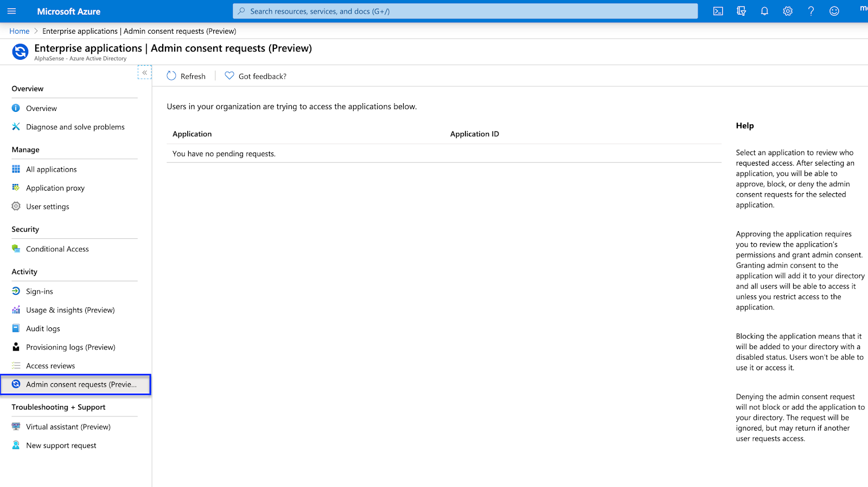This screenshot has width=868, height=487.
Task: Open the notifications bell
Action: click(x=764, y=11)
